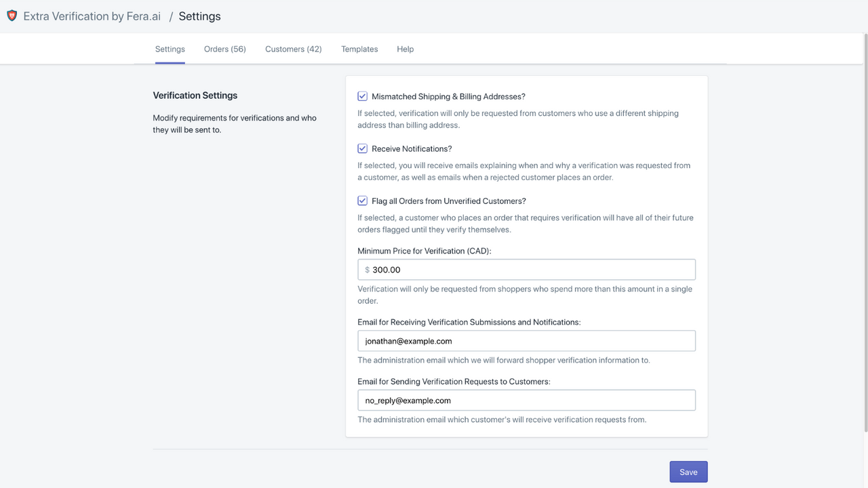The image size is (868, 488).
Task: Go to the Templates tab
Action: pyautogui.click(x=359, y=49)
